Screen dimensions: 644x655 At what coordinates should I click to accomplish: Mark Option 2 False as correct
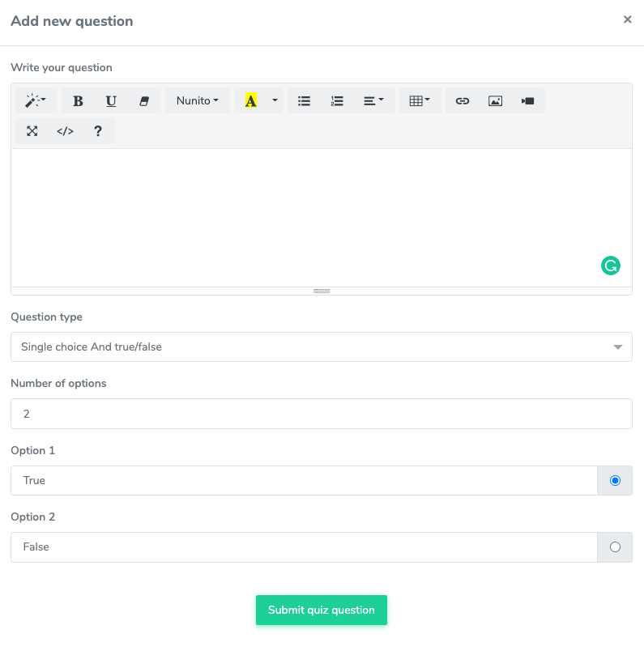click(x=615, y=547)
